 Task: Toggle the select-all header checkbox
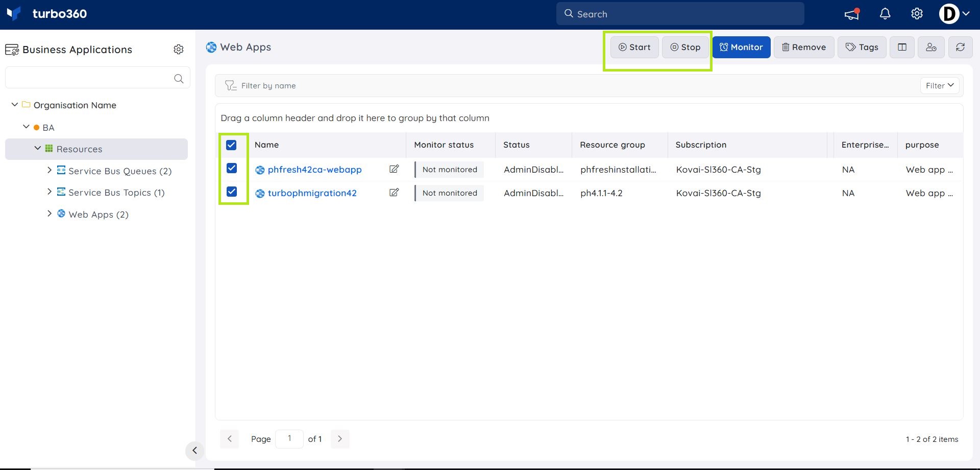231,145
